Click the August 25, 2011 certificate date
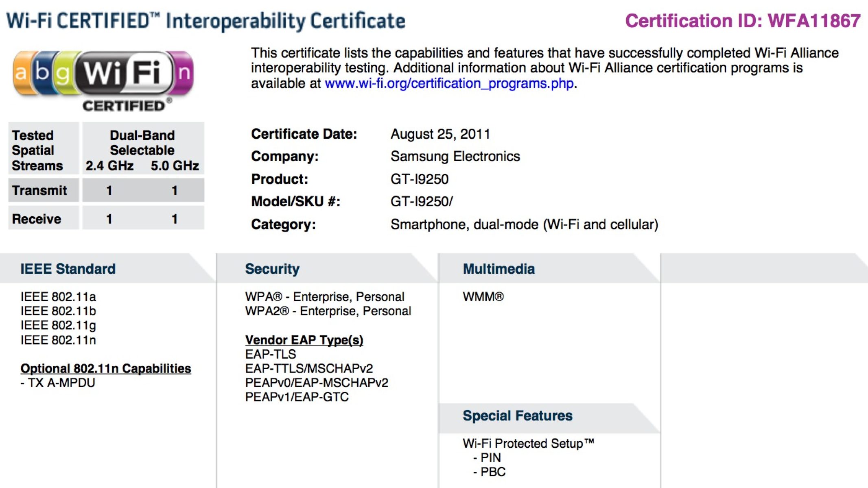 (440, 134)
